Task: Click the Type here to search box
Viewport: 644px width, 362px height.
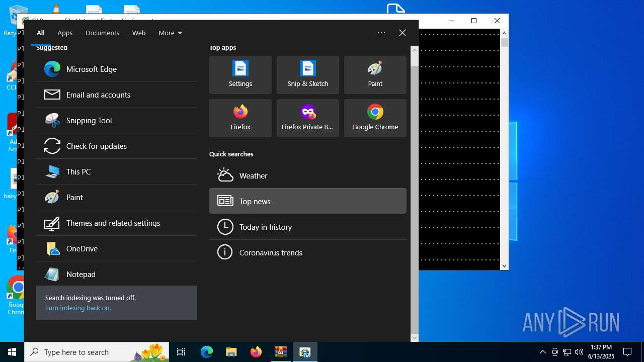Action: click(97, 352)
